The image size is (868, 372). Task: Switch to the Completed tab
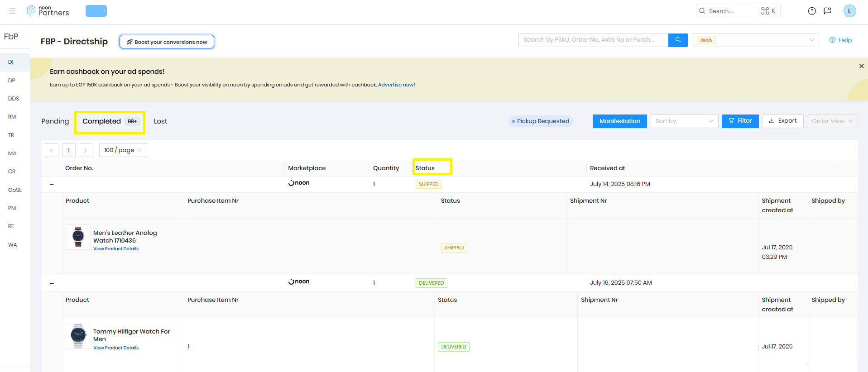point(110,121)
